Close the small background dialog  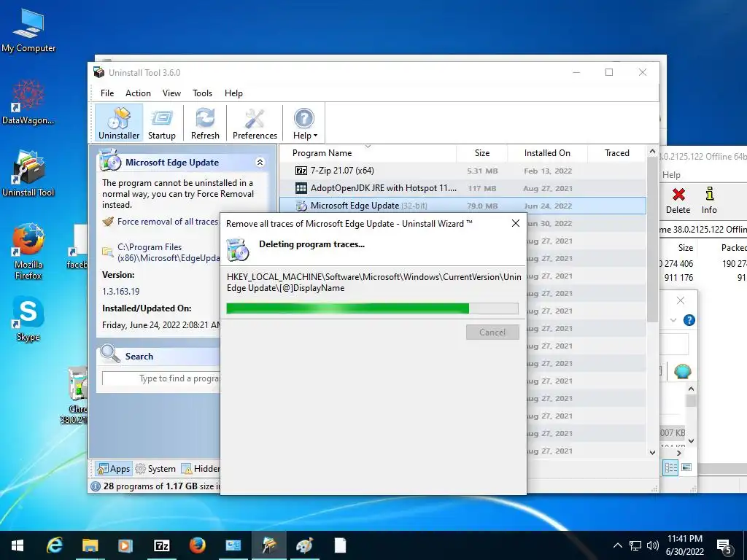pyautogui.click(x=681, y=300)
